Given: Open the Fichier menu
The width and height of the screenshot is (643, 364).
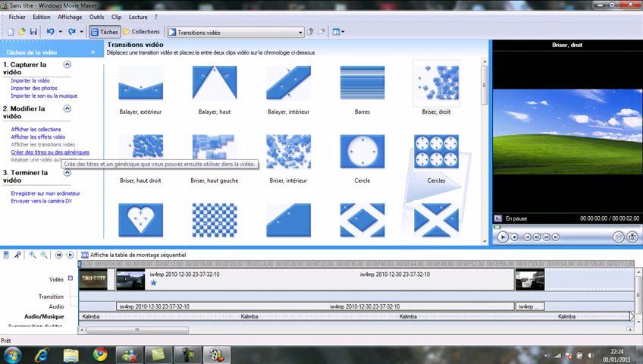Looking at the screenshot, I should pos(17,16).
